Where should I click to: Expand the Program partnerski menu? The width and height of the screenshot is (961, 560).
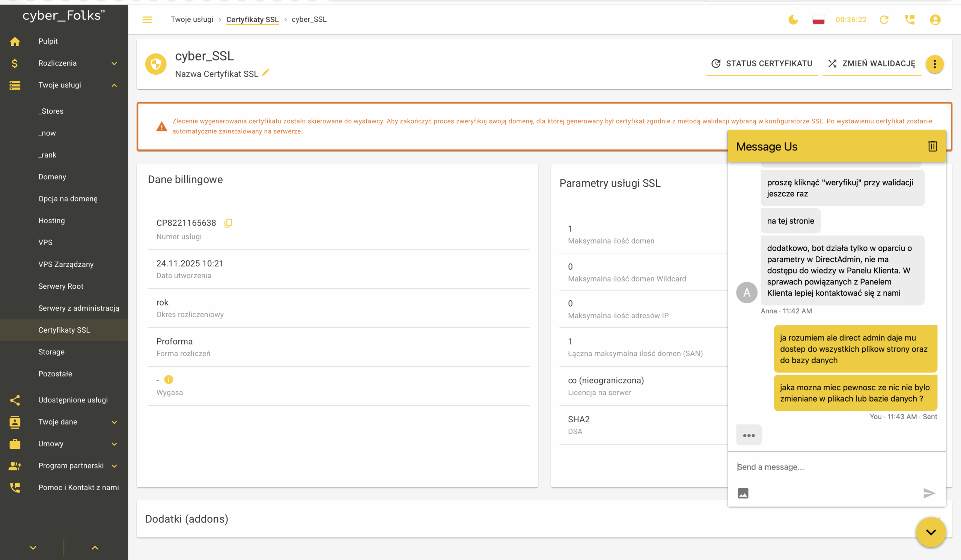pos(114,466)
